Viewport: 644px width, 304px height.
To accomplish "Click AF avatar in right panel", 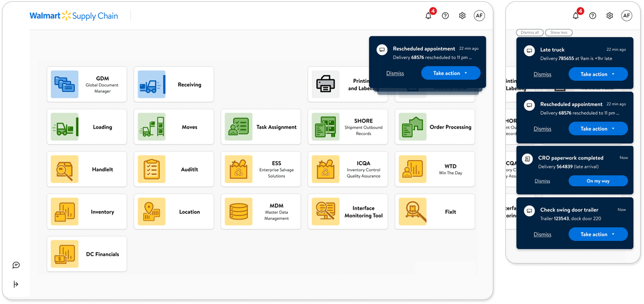I will pyautogui.click(x=627, y=15).
